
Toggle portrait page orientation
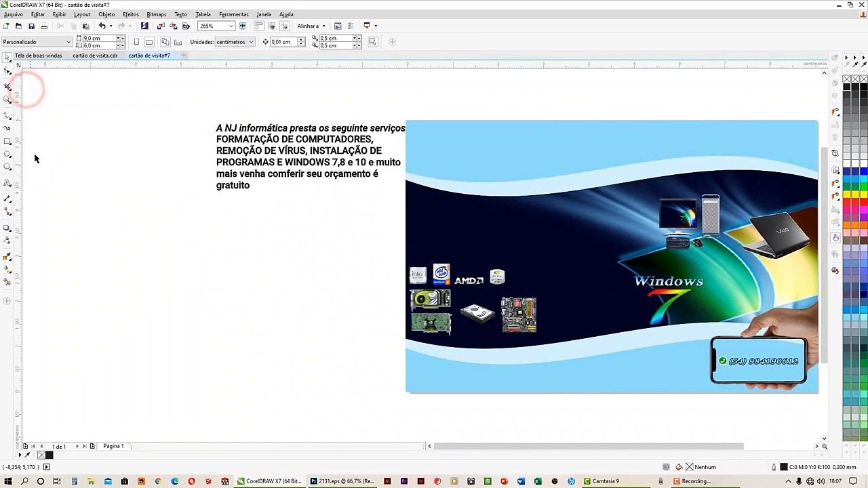(x=136, y=42)
